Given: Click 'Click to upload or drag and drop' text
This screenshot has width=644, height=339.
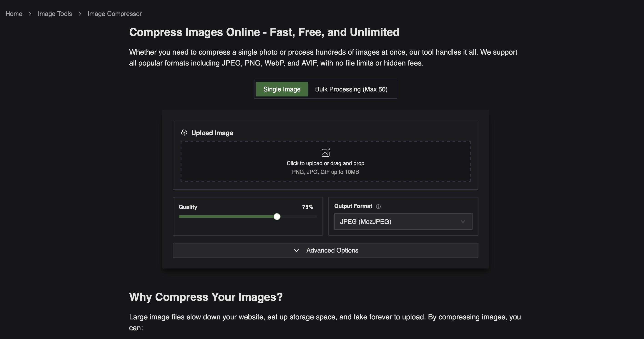Looking at the screenshot, I should coord(325,163).
